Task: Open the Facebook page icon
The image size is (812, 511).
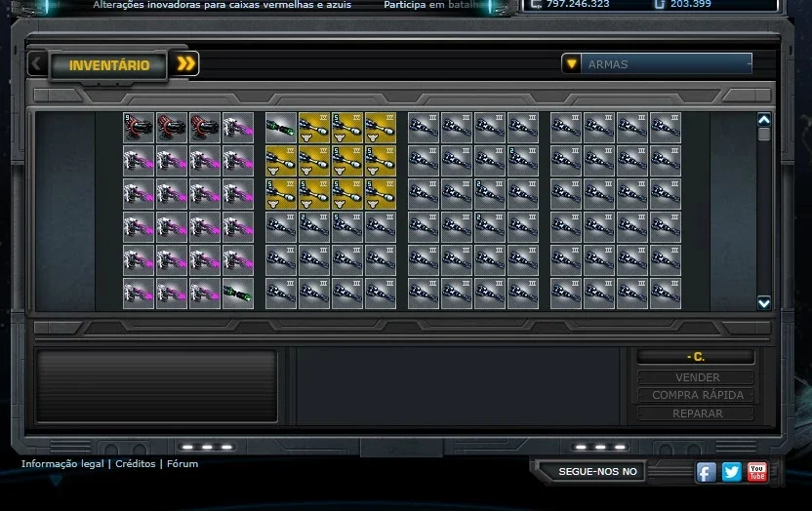Action: tap(706, 472)
